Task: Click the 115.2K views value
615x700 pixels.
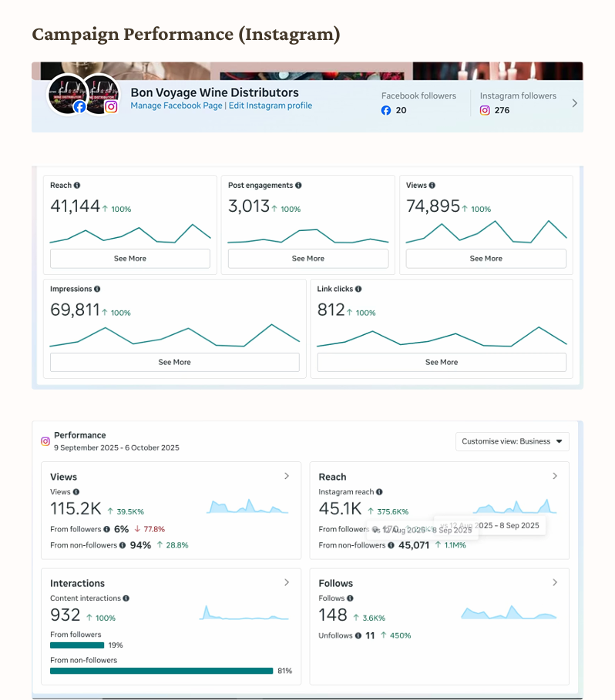Action: [x=76, y=509]
